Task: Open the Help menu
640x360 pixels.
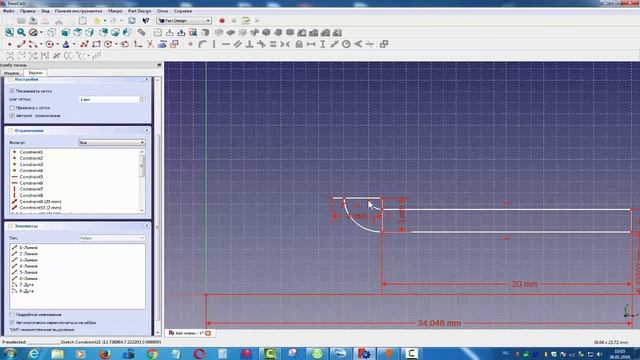Action: (x=182, y=11)
